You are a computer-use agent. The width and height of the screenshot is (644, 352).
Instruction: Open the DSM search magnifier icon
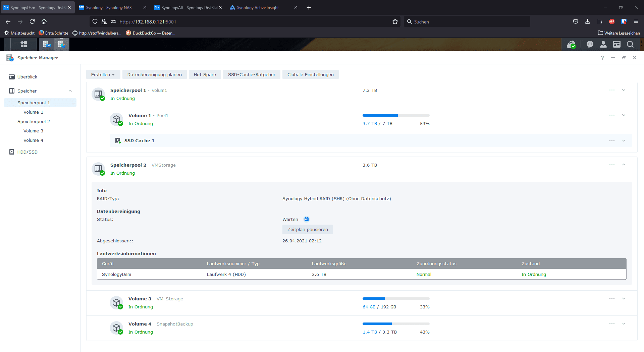(630, 44)
